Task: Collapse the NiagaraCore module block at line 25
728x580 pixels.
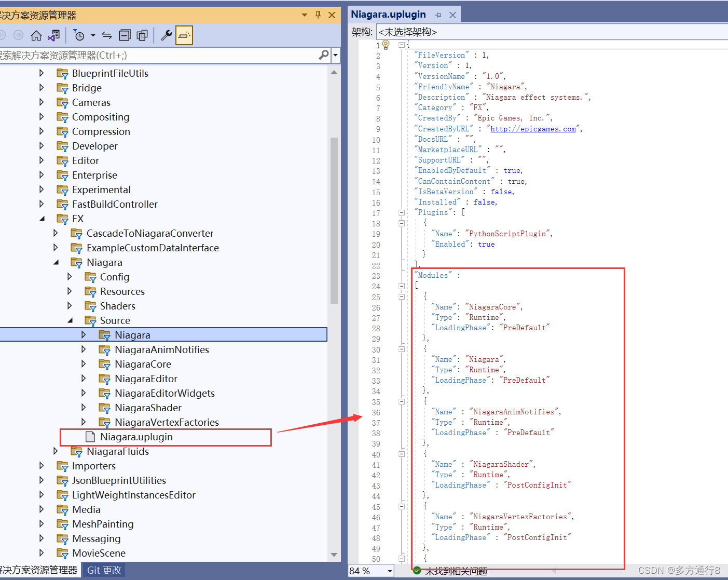Action: (x=402, y=296)
